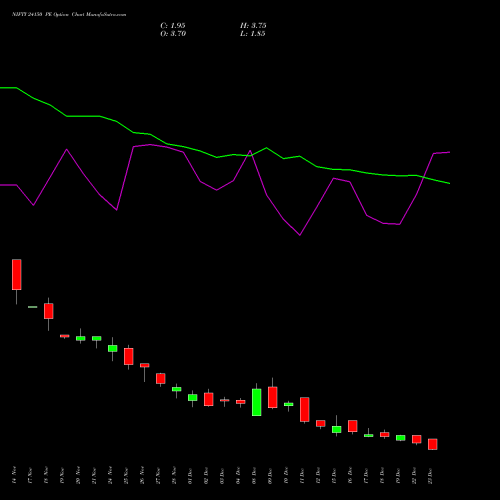This screenshot has width=500, height=500.
Task: Click the 09 Dec date label
Action: (x=270, y=475)
